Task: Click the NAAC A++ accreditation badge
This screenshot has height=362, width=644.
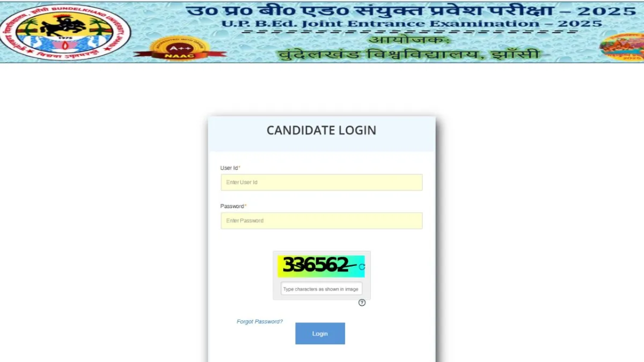Action: pyautogui.click(x=180, y=49)
